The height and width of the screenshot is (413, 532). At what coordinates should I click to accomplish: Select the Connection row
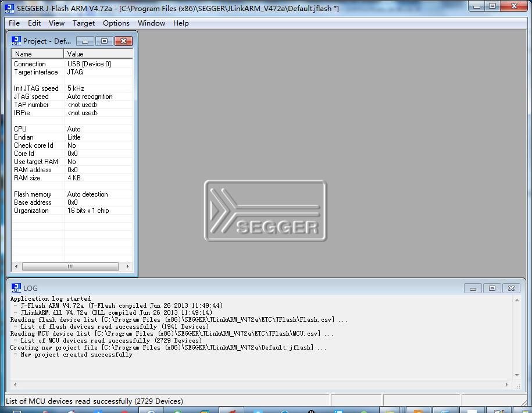tap(72, 64)
